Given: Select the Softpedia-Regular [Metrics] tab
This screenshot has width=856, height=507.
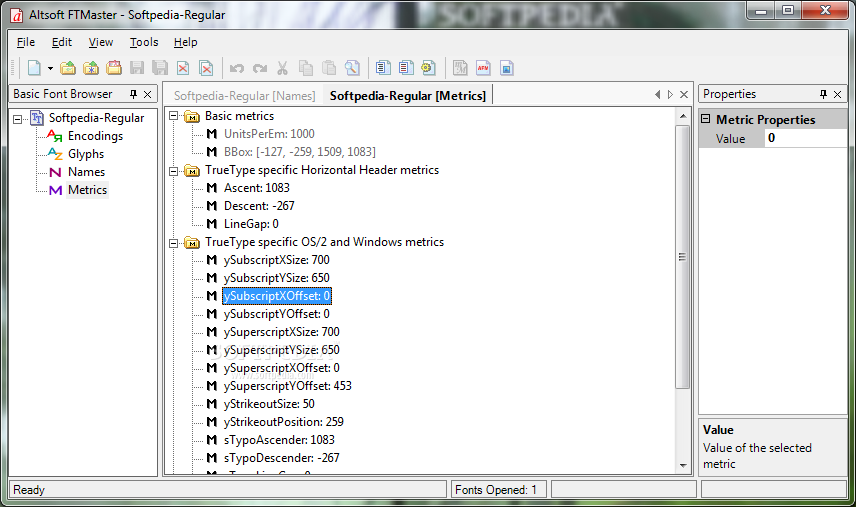Looking at the screenshot, I should click(408, 96).
